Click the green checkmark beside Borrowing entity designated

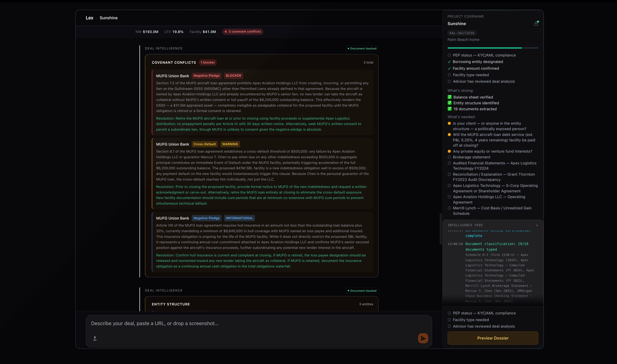coord(449,62)
